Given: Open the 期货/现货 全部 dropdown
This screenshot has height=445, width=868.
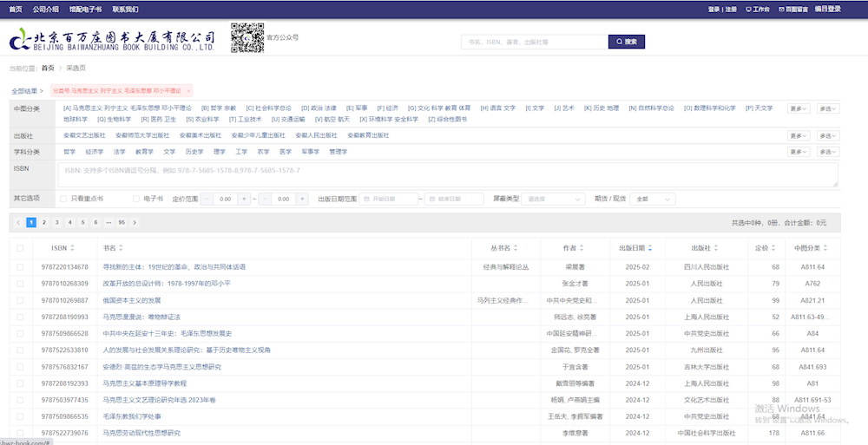Looking at the screenshot, I should click(x=652, y=199).
